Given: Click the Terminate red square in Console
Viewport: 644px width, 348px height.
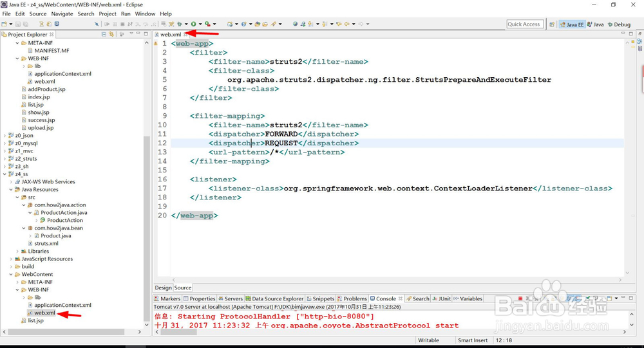Looking at the screenshot, I should point(520,298).
